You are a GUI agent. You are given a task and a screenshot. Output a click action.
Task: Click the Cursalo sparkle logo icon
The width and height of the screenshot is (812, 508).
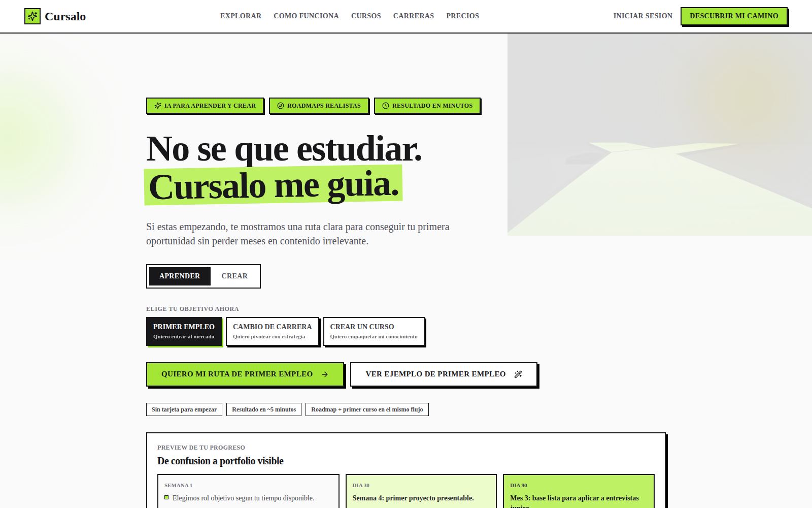(x=32, y=16)
